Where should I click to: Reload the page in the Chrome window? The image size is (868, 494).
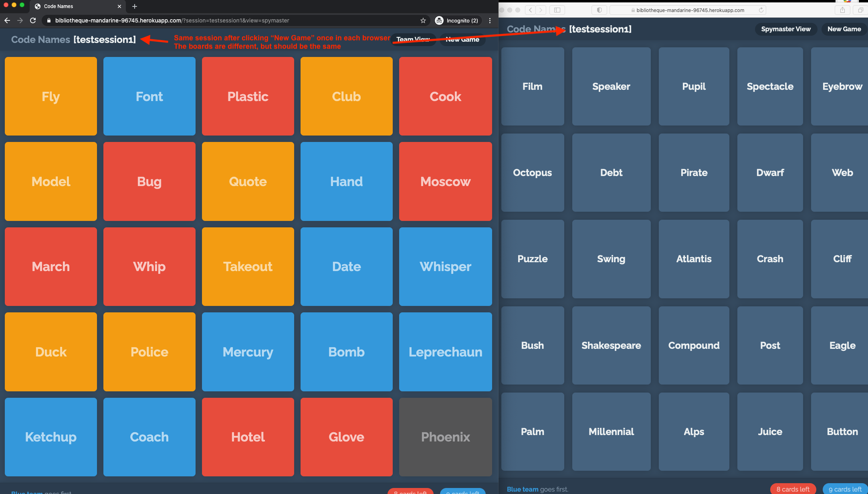click(x=33, y=20)
